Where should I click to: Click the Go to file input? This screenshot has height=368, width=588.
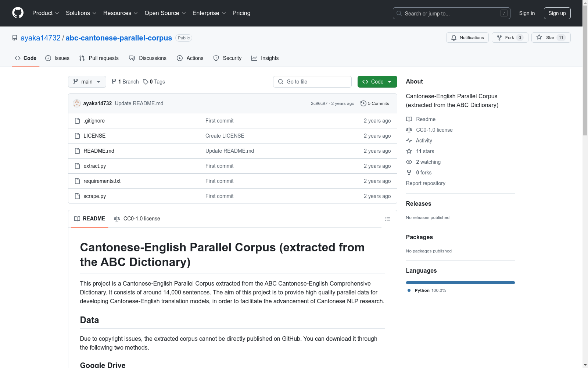312,82
